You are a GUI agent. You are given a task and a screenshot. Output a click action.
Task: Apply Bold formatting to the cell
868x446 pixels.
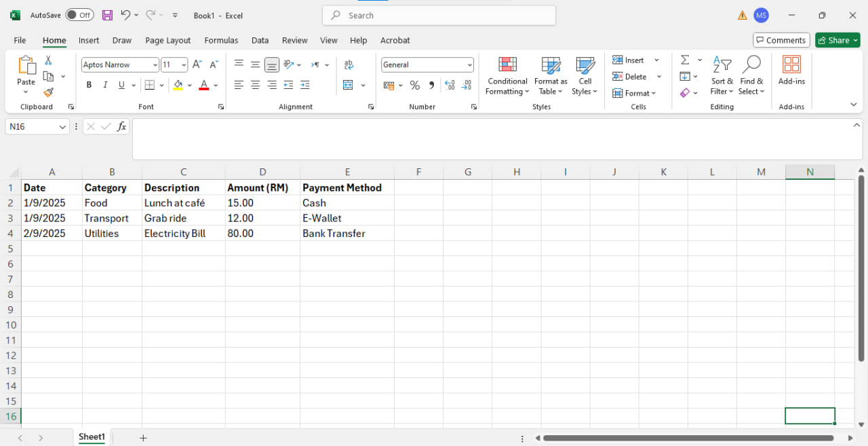(x=89, y=85)
